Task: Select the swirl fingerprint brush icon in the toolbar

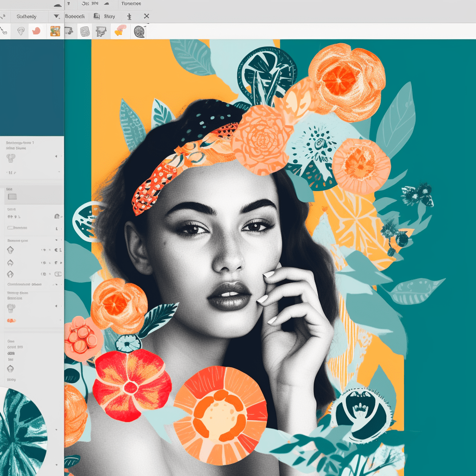Action: pyautogui.click(x=85, y=31)
